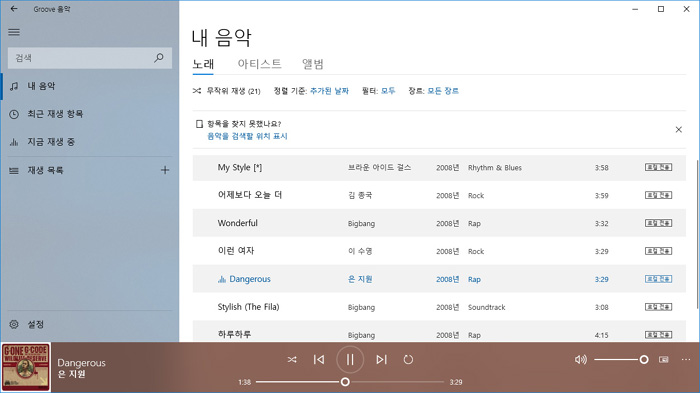This screenshot has width=700, height=393.
Task: Click the 음악을 검색할 위치 표시 link
Action: click(247, 136)
